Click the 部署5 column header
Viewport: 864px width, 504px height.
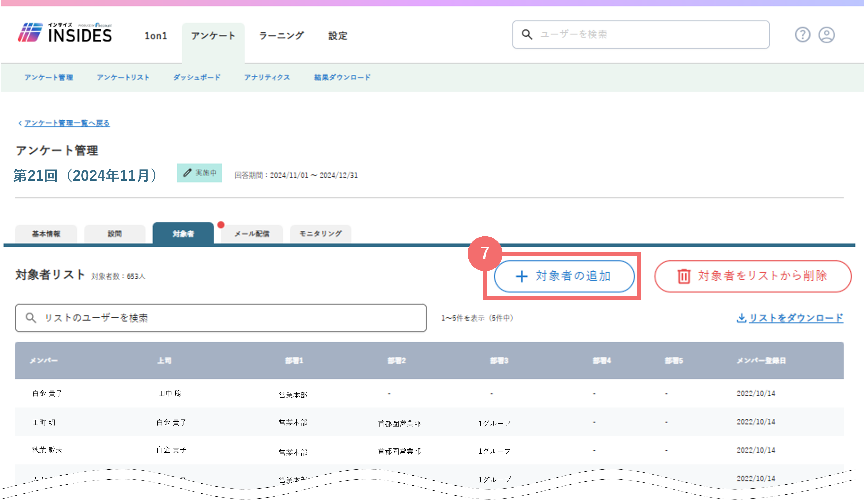pyautogui.click(x=674, y=361)
